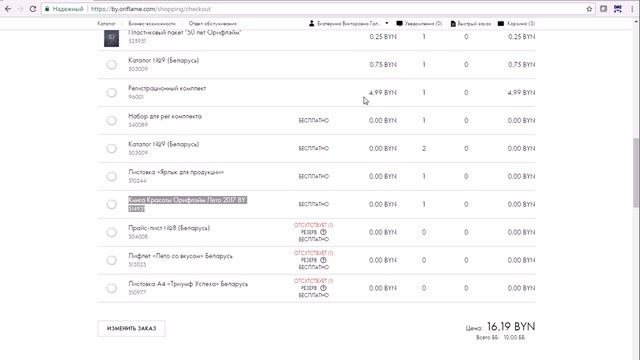This screenshot has width=640, height=360.
Task: Click the circle beside Листовка А4 «Триумф Успеха»
Action: [111, 288]
